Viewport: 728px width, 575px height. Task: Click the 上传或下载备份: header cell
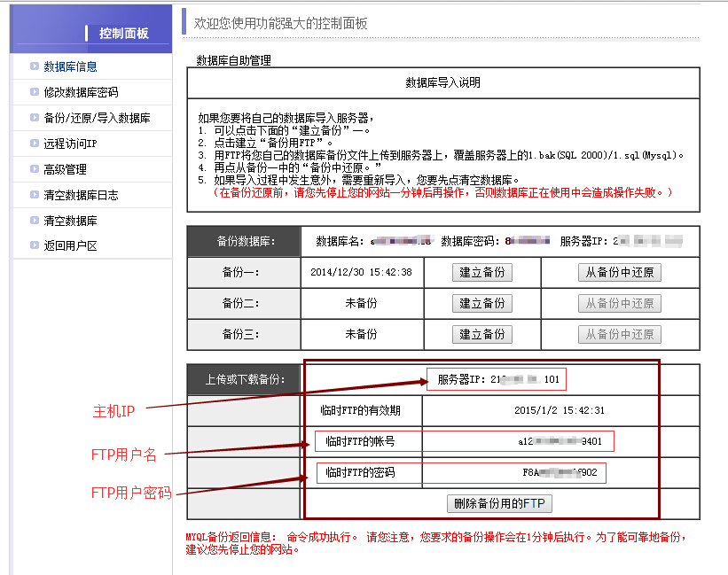244,380
